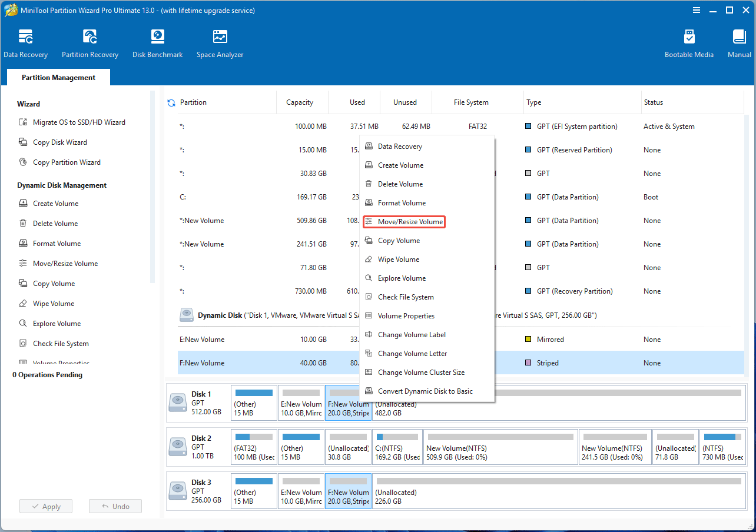Open Disk Benchmark
The width and height of the screenshot is (756, 532).
[x=157, y=41]
